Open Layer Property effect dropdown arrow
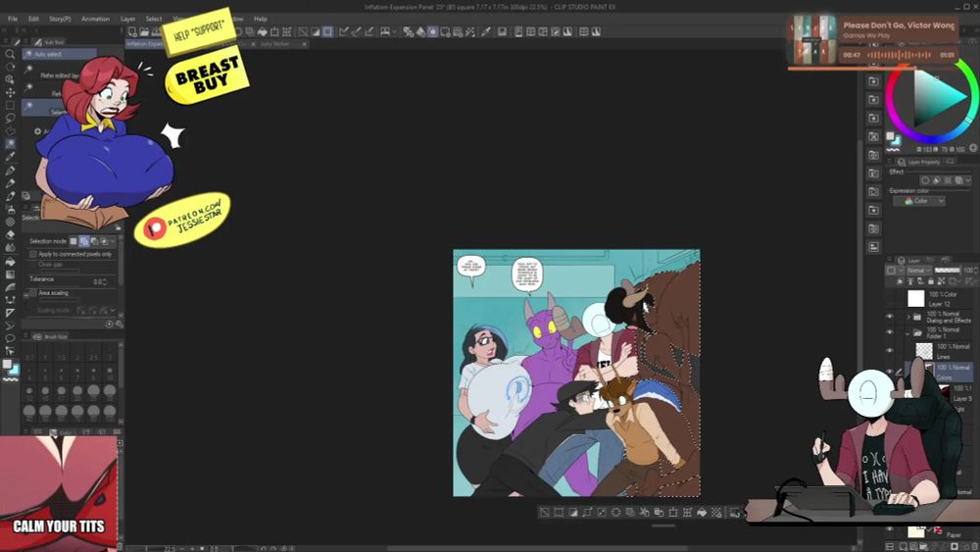 [x=969, y=180]
